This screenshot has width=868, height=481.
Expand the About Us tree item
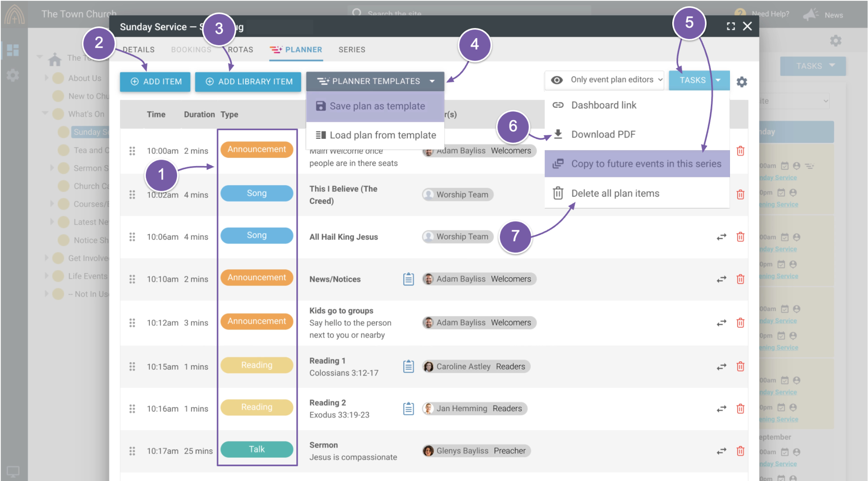tap(46, 78)
